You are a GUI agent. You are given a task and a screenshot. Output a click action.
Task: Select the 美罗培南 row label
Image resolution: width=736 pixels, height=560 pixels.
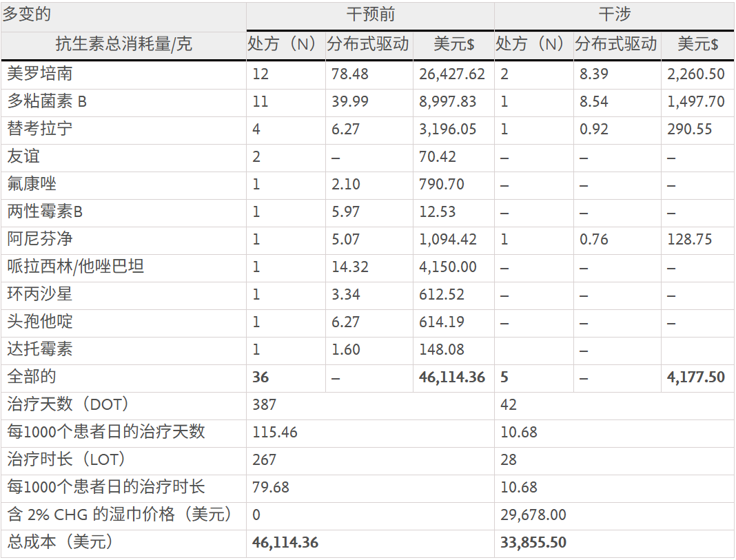click(x=40, y=74)
